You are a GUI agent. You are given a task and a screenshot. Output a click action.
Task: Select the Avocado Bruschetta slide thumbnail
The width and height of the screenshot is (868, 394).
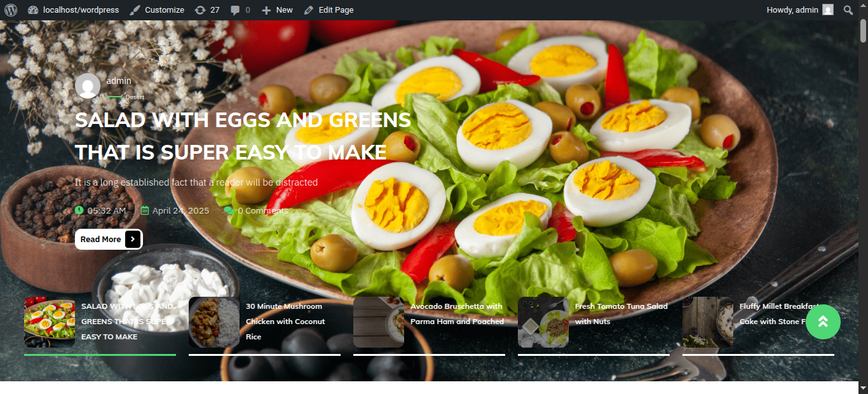click(379, 322)
